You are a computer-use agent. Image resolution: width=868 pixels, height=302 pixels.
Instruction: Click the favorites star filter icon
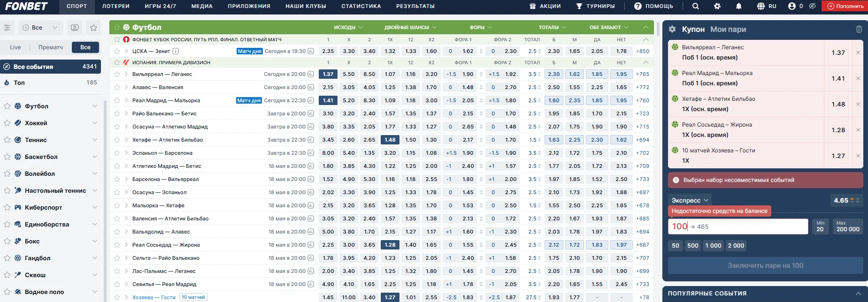[93, 28]
